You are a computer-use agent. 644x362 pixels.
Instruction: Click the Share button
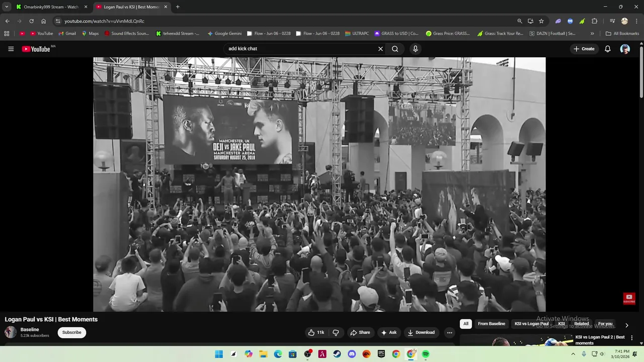coord(360,332)
